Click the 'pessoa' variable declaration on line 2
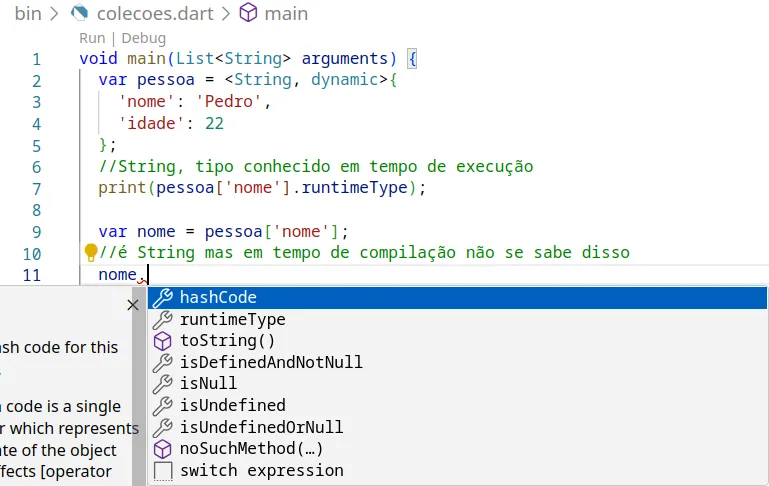Image resolution: width=769 pixels, height=486 pixels. click(x=166, y=80)
